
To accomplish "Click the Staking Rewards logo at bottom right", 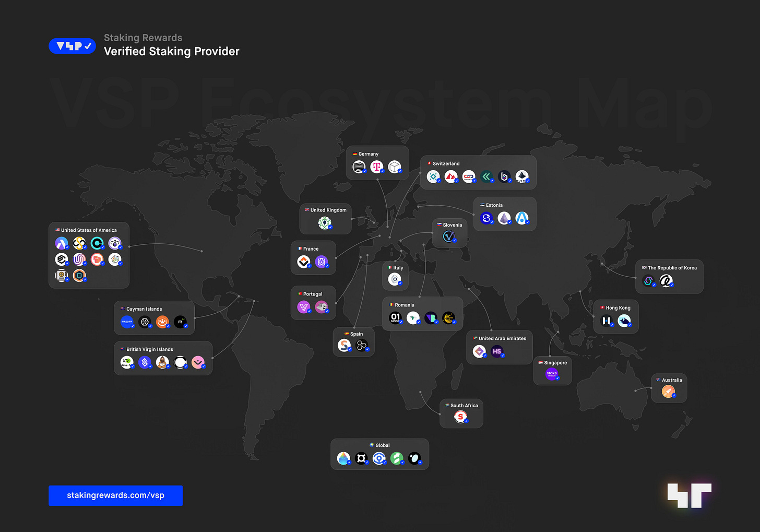I will point(690,495).
